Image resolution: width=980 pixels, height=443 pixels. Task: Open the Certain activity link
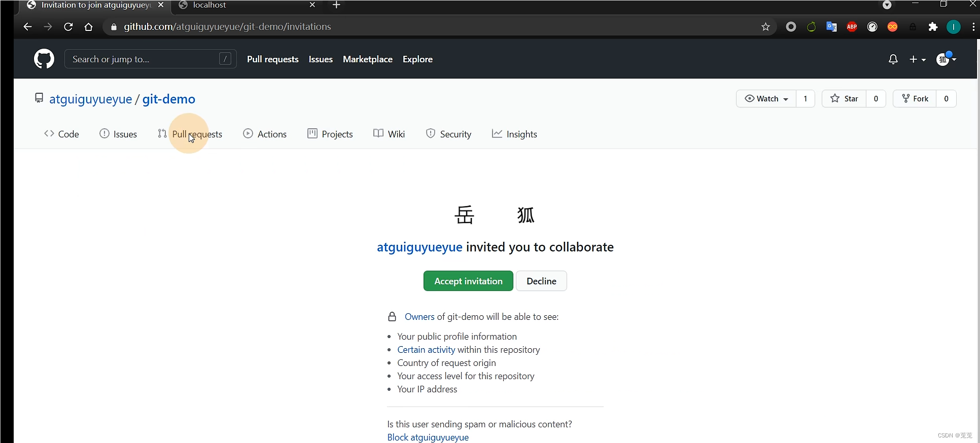pyautogui.click(x=426, y=350)
